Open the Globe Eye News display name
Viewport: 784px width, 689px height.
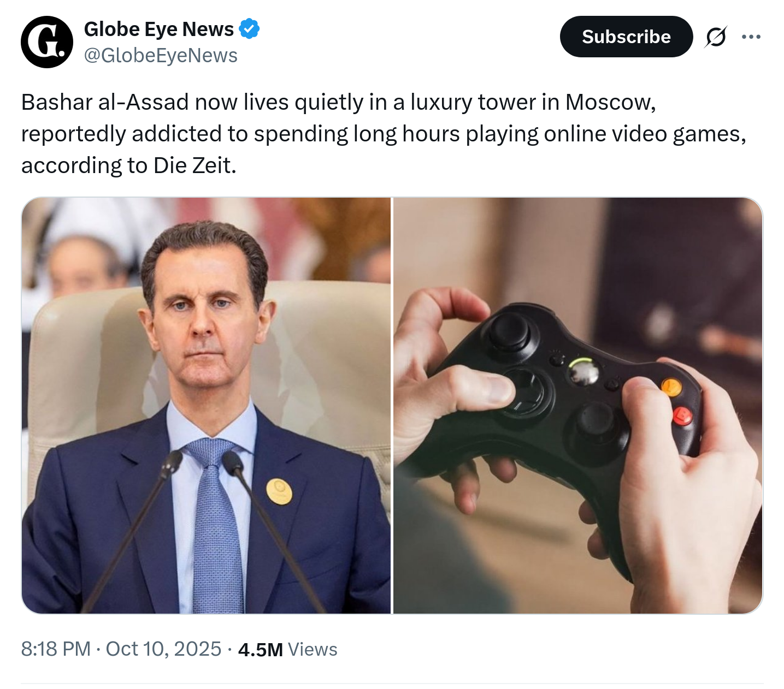click(x=159, y=29)
